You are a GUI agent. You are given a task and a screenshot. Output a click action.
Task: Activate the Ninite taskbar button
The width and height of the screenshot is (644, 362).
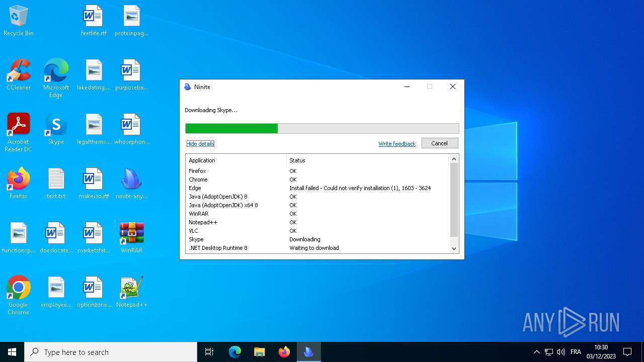pyautogui.click(x=309, y=352)
